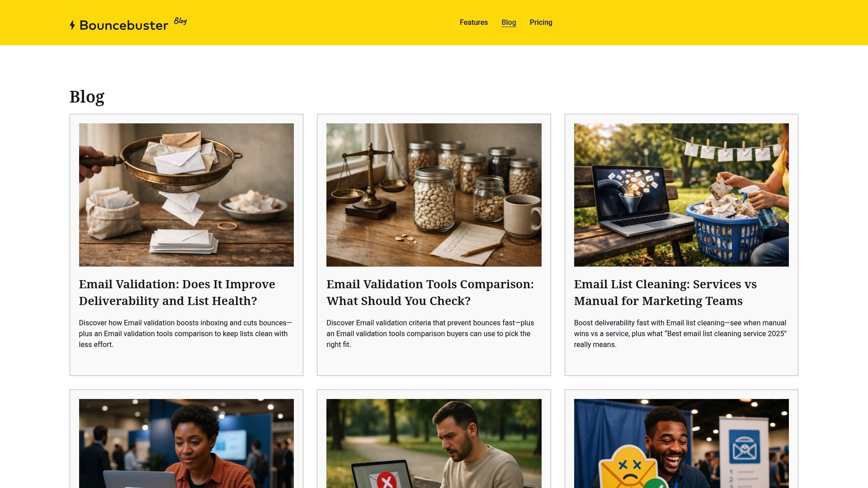
Task: Open the laughing man with envelope emoji thumbnail
Action: click(x=681, y=443)
